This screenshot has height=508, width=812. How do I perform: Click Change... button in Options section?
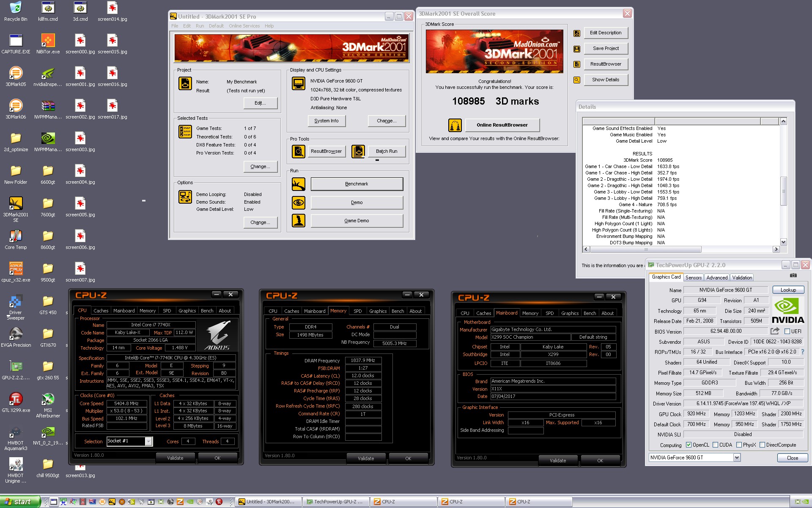[x=260, y=223]
